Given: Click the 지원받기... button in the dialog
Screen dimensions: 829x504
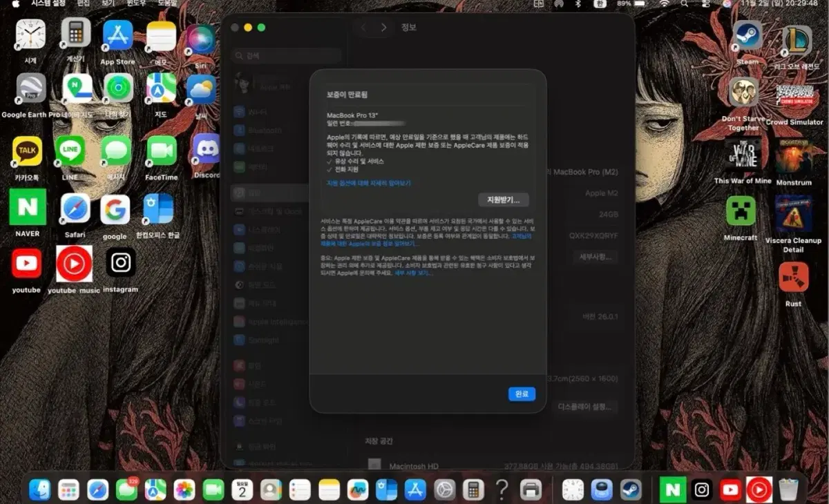Looking at the screenshot, I should pyautogui.click(x=504, y=200).
